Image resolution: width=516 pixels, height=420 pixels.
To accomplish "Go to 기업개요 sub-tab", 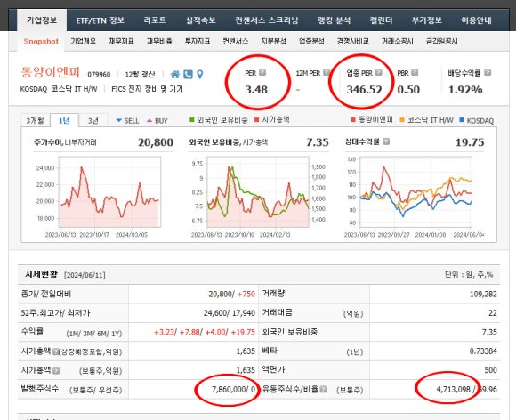I will 84,42.
